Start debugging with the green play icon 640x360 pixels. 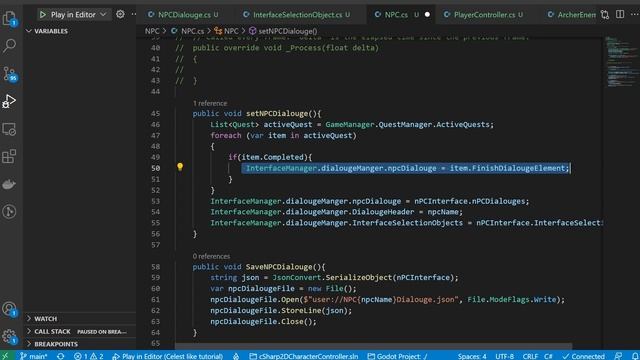tap(42, 15)
